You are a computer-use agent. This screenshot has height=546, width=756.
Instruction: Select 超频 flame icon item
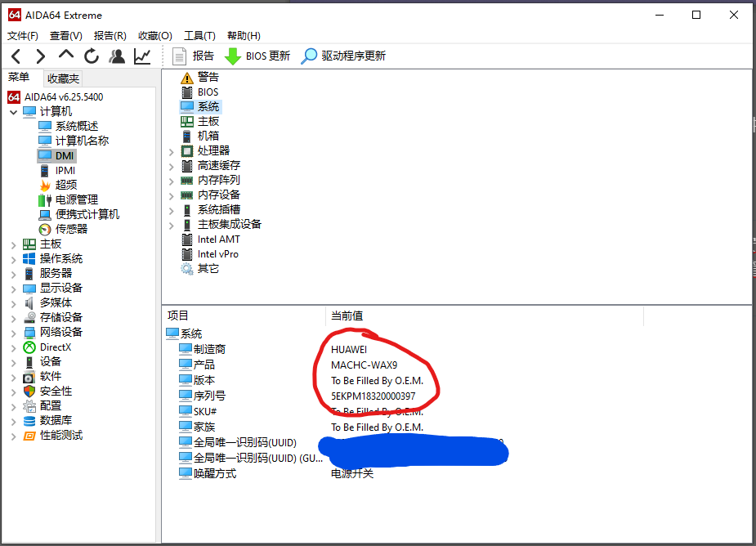(x=58, y=186)
